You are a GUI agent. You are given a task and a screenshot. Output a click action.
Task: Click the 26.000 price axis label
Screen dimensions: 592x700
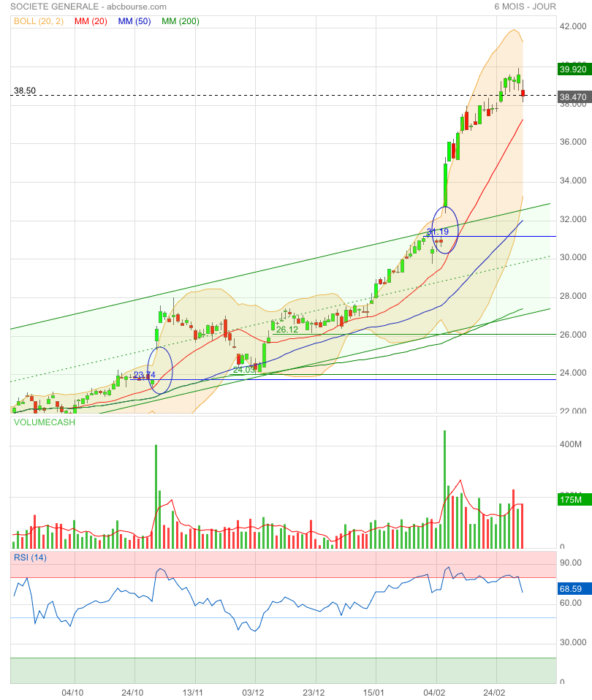[573, 335]
